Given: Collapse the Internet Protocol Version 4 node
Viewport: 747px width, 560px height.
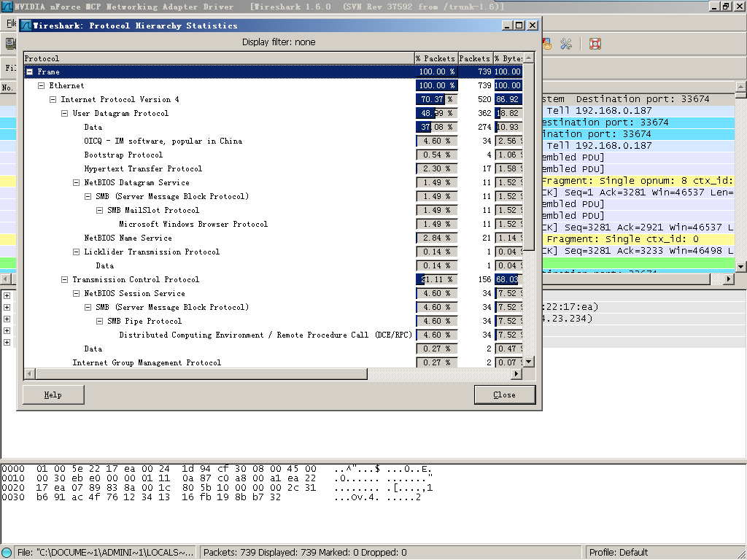Looking at the screenshot, I should pyautogui.click(x=53, y=99).
